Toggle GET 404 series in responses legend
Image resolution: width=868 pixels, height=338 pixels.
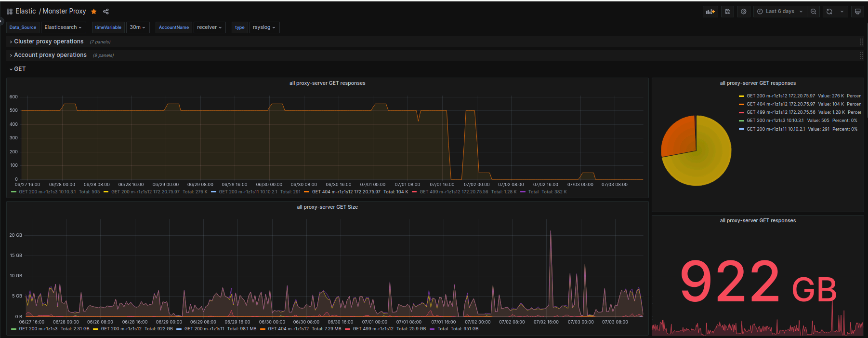click(346, 192)
